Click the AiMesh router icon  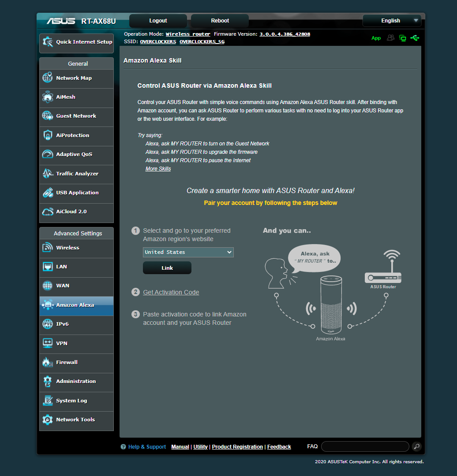(x=48, y=97)
